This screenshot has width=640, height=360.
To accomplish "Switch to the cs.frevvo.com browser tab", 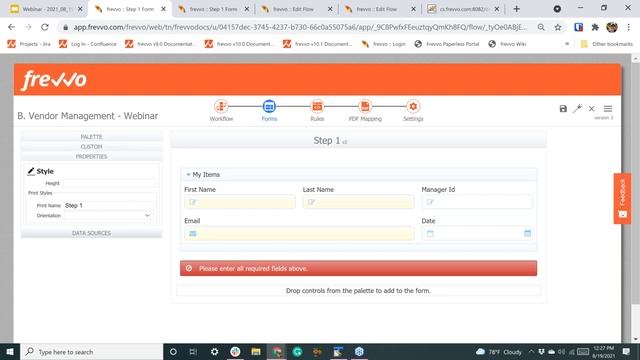I will tap(463, 9).
